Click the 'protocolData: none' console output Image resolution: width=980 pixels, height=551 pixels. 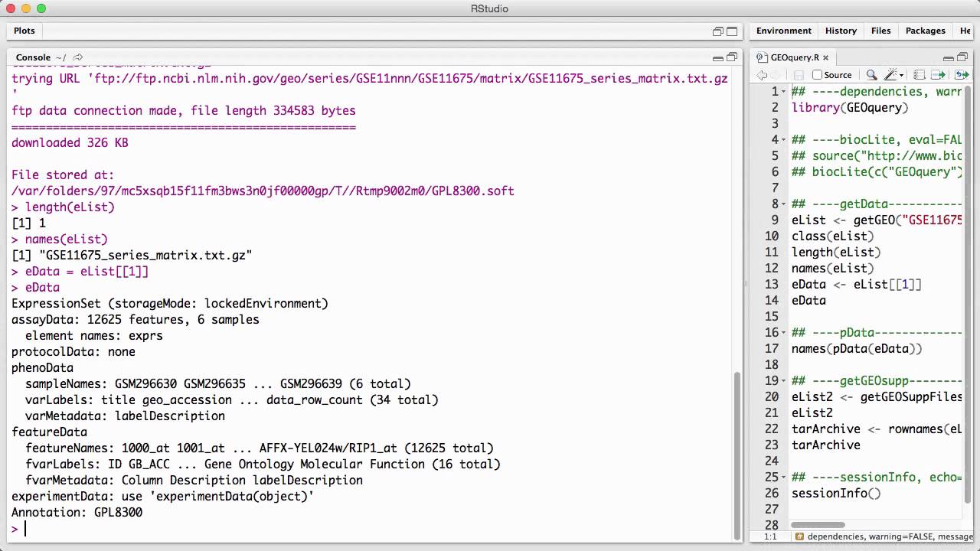[x=73, y=352]
